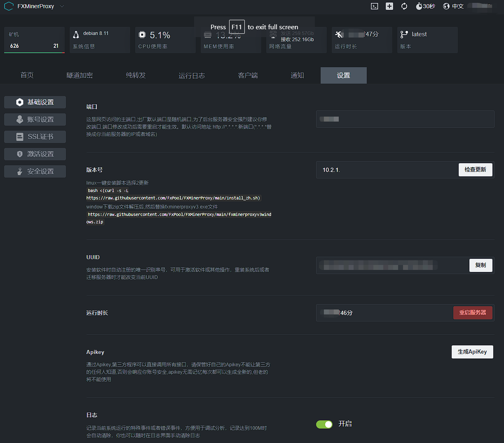Click the running-person uptime icon

pos(339,34)
